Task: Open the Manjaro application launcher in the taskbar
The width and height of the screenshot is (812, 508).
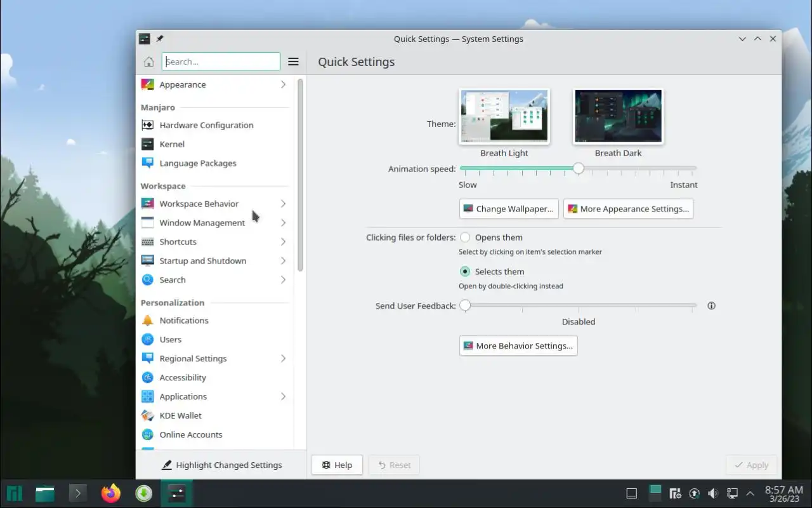Action: (15, 493)
